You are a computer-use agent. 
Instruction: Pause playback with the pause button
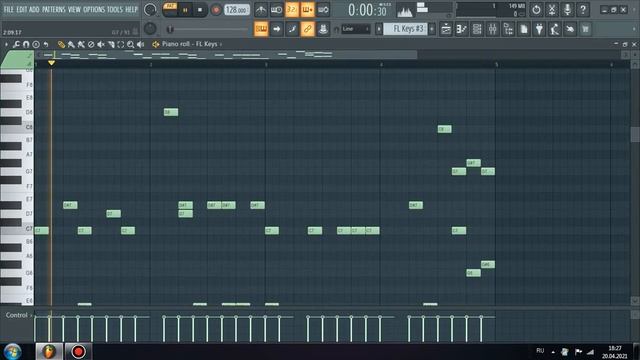[185, 10]
